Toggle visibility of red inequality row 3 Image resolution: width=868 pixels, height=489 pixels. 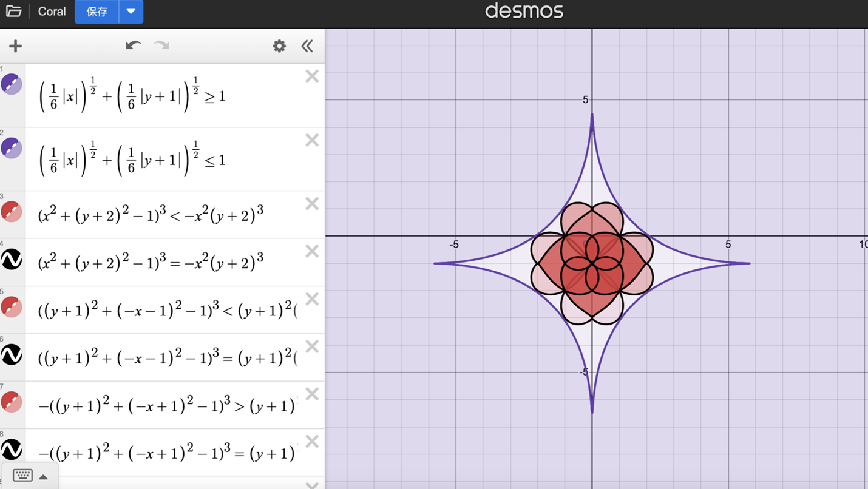12,212
